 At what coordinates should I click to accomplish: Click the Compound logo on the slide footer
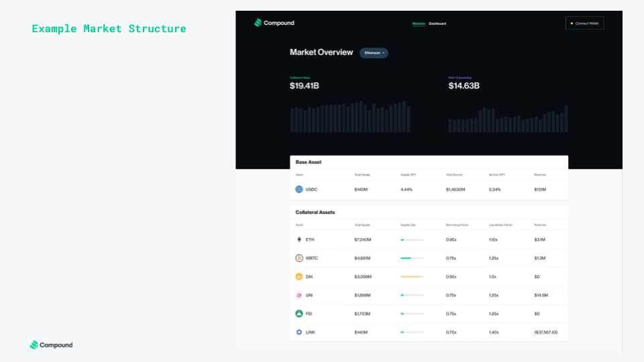(x=52, y=345)
